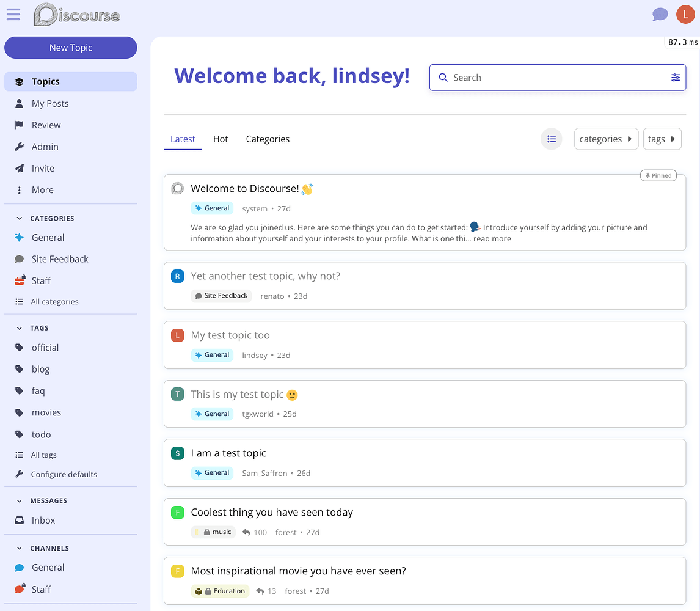Open the categories filter dropdown
The height and width of the screenshot is (611, 700).
[x=605, y=139]
